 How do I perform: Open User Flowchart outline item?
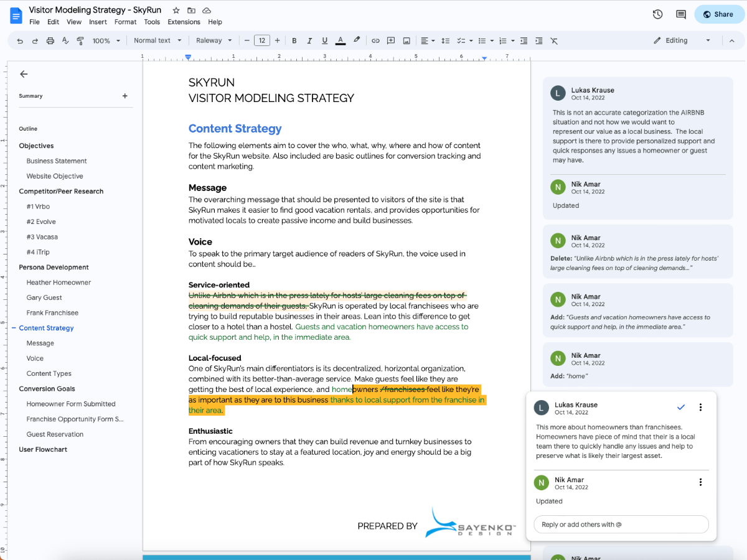click(43, 449)
